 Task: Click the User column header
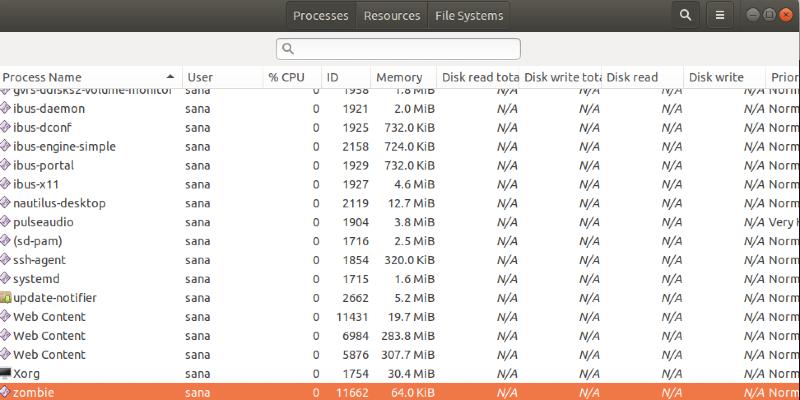pyautogui.click(x=200, y=77)
